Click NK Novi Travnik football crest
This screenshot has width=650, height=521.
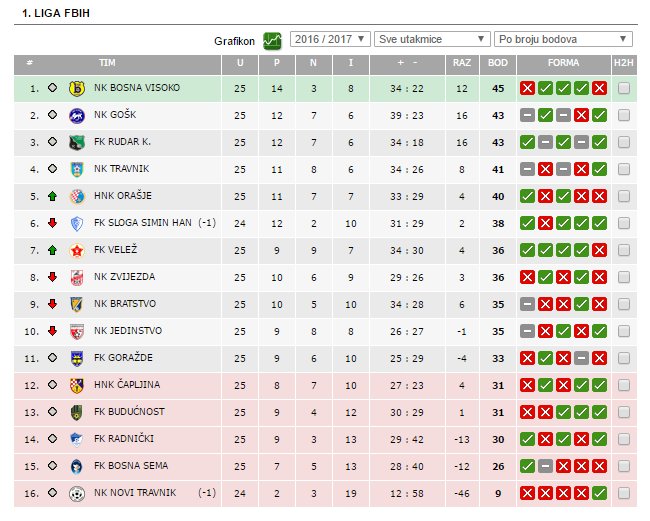pos(77,493)
